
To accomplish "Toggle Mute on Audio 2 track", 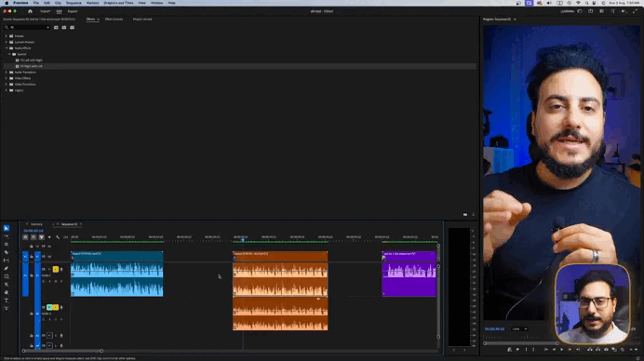I will pos(49,307).
